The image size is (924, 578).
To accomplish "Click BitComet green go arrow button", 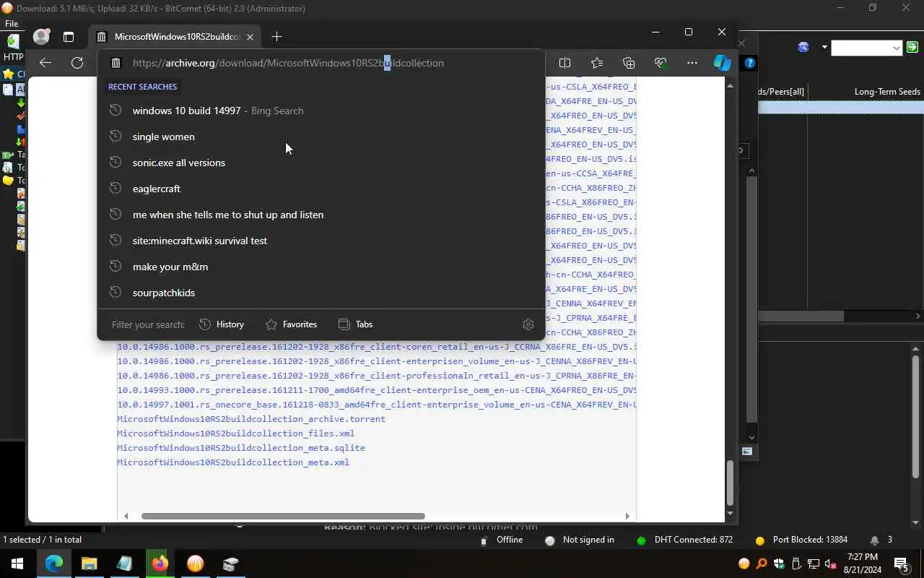I will pos(912,48).
